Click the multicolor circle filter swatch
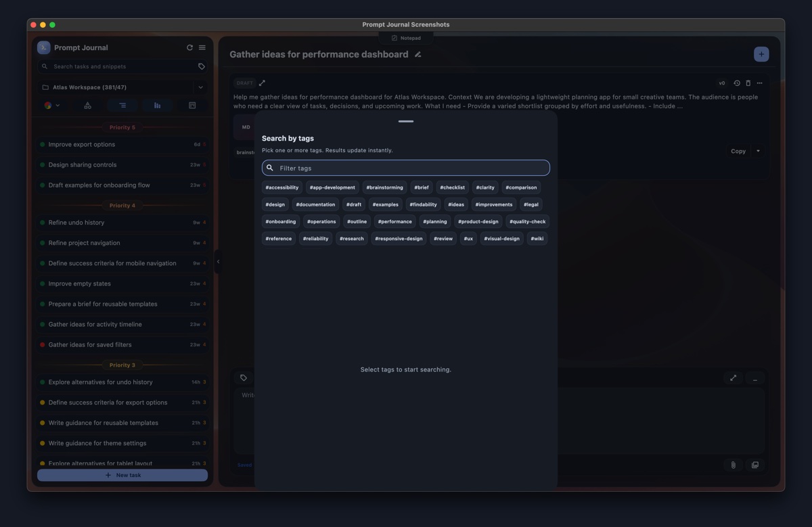The width and height of the screenshot is (812, 527). click(48, 106)
